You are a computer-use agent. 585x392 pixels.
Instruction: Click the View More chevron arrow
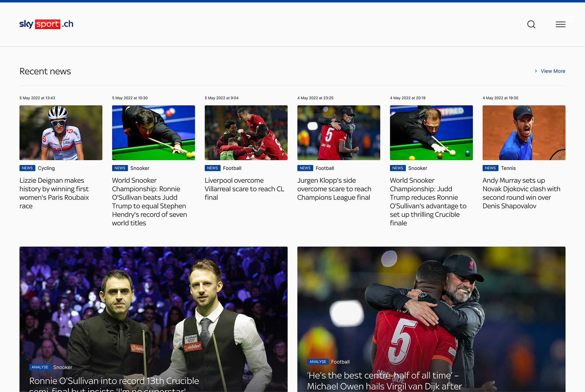click(x=536, y=71)
